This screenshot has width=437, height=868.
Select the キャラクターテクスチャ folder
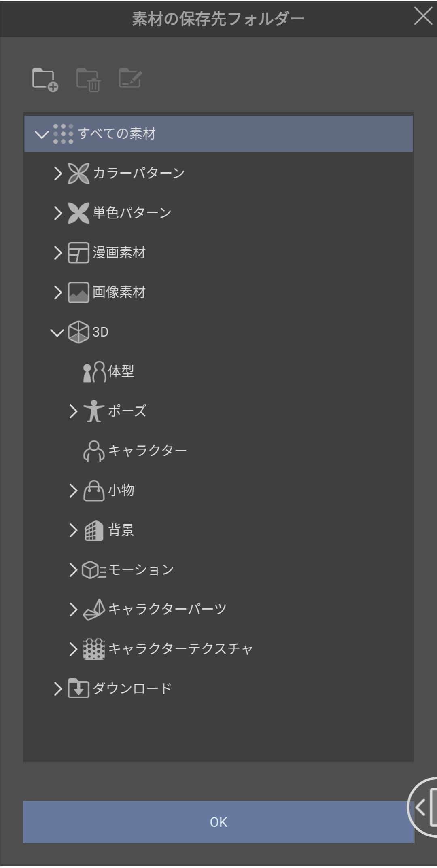(x=180, y=649)
